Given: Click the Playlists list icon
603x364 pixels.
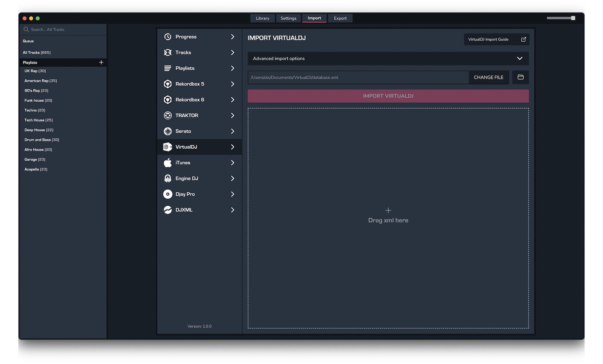Looking at the screenshot, I should point(168,68).
